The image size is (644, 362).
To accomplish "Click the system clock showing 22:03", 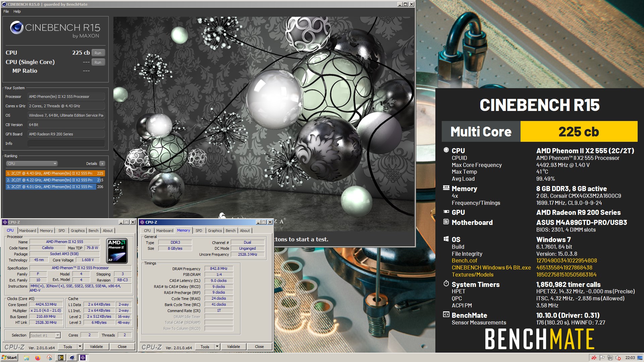I will pos(630,358).
